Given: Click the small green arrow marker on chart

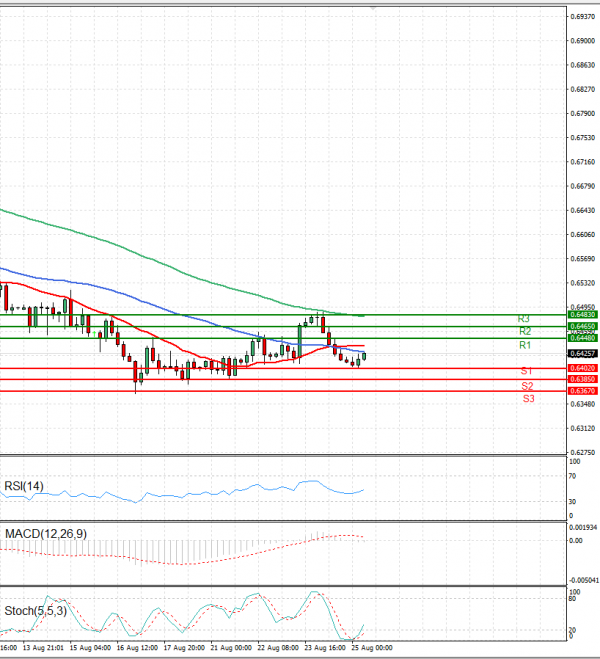Looking at the screenshot, I should (x=95, y=334).
